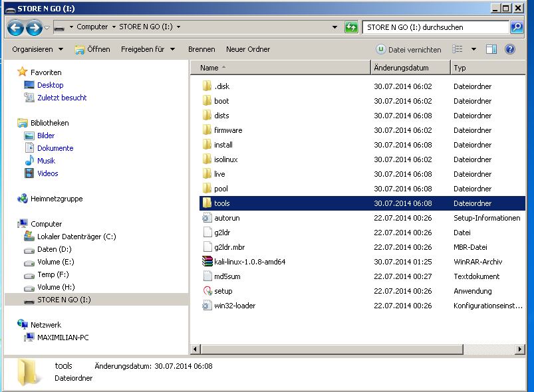The height and width of the screenshot is (392, 534).
Task: Select the win32-loader config file icon
Action: (x=207, y=306)
